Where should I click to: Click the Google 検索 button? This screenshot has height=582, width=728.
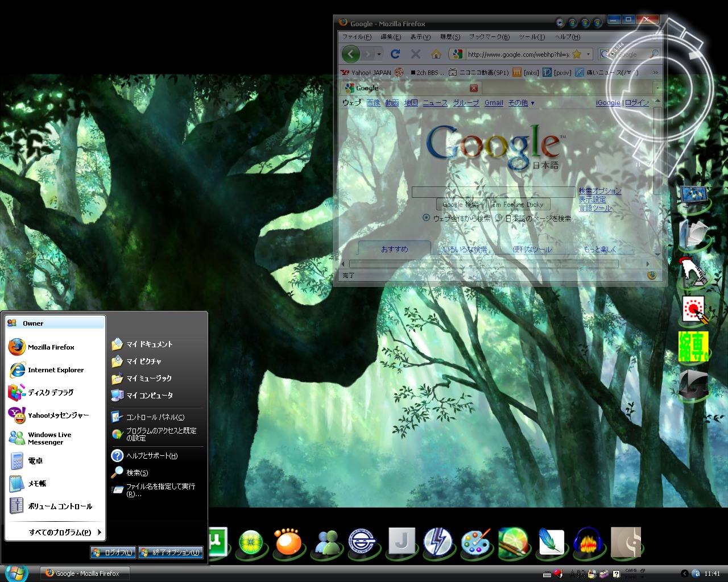(461, 205)
